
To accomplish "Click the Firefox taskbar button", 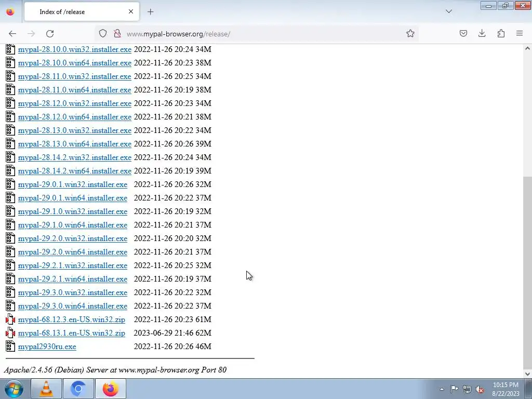I will (x=111, y=389).
